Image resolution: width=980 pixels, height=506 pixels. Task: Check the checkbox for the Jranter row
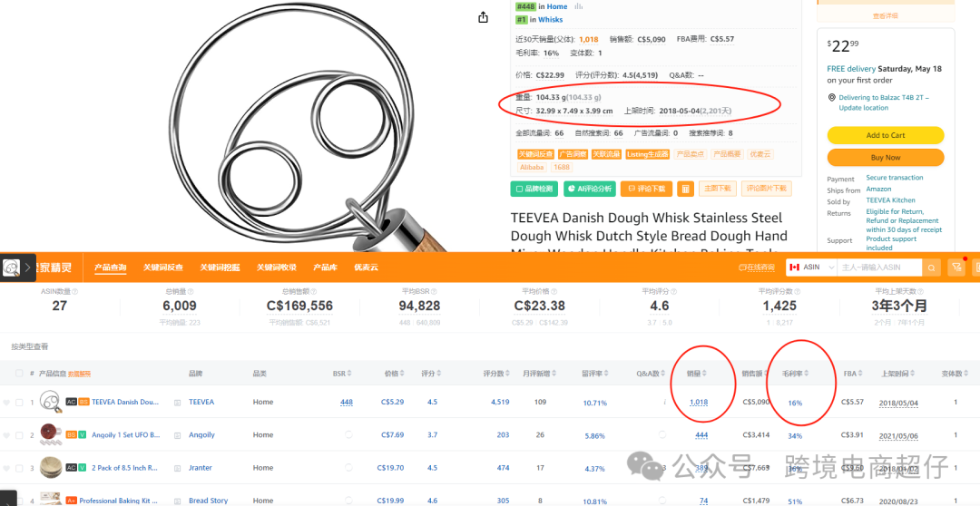[x=19, y=468]
